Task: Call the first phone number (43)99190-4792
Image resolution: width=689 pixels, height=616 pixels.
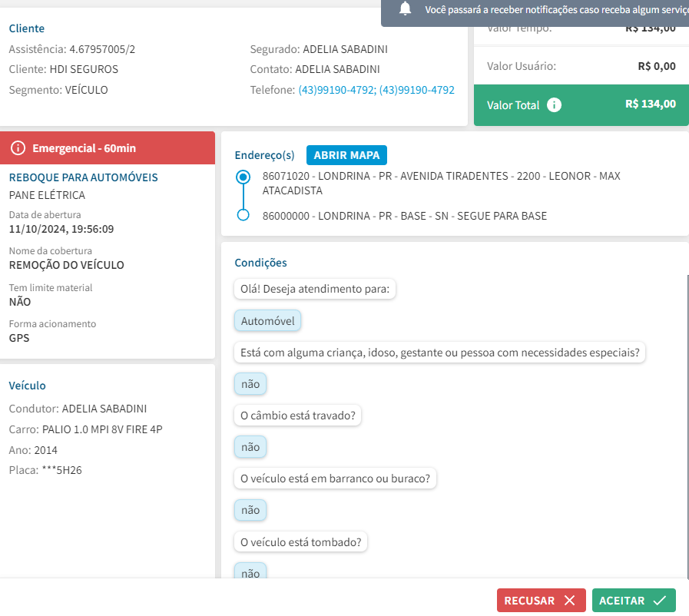Action: point(337,90)
